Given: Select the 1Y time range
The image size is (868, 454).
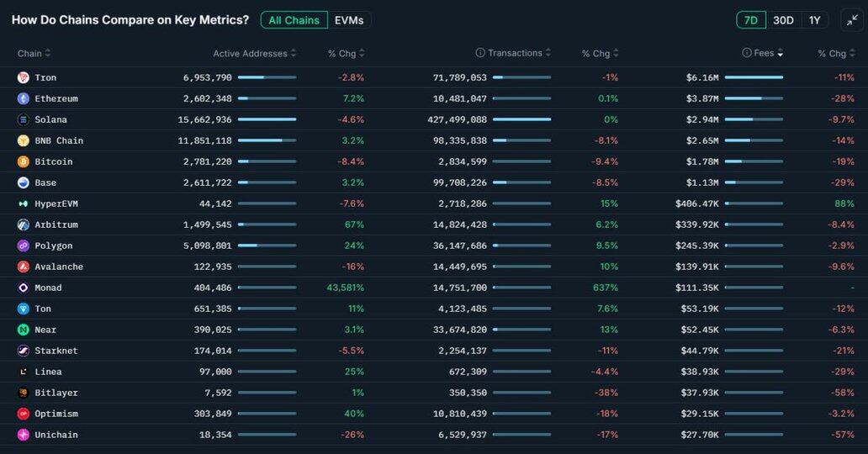Looking at the screenshot, I should tap(814, 20).
